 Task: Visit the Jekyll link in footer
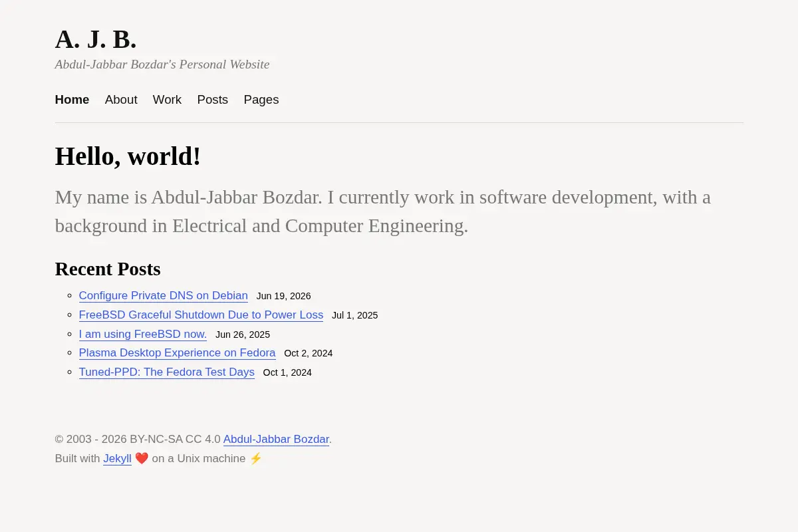117,458
